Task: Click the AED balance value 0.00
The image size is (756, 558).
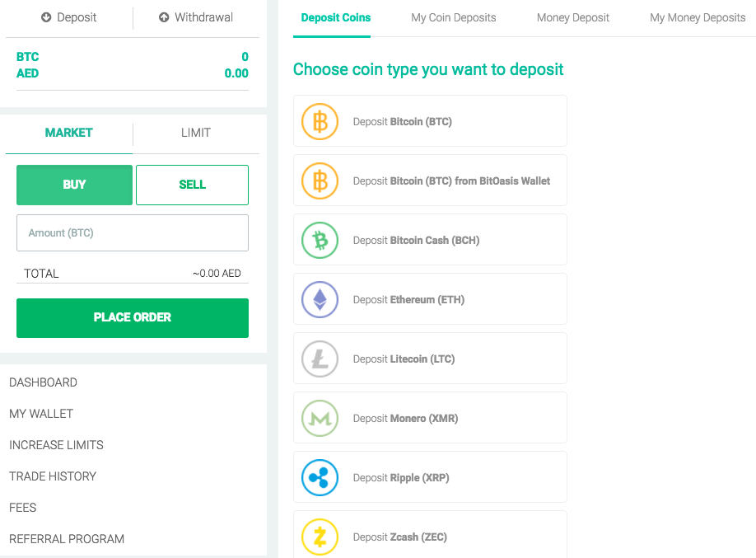Action: pos(236,73)
